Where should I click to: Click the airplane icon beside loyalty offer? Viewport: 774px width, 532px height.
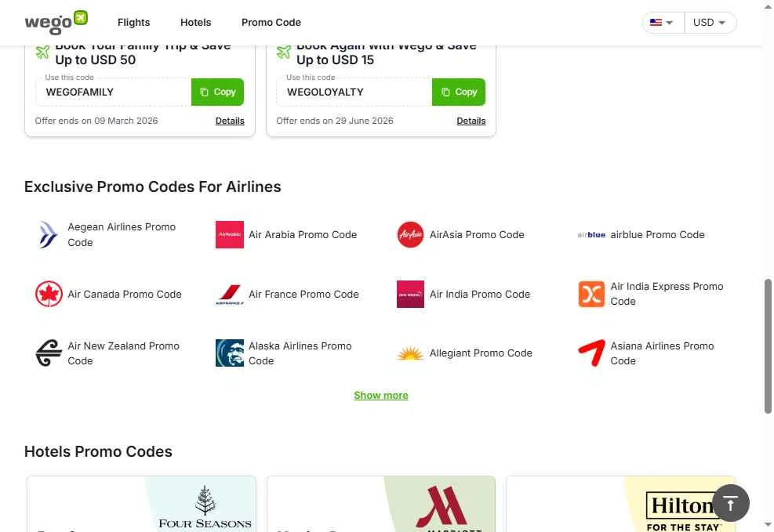(x=284, y=52)
